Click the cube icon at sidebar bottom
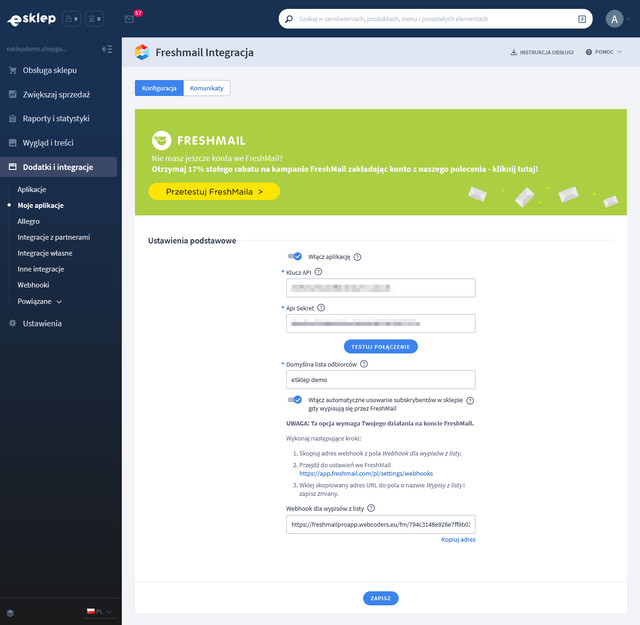 click(11, 613)
